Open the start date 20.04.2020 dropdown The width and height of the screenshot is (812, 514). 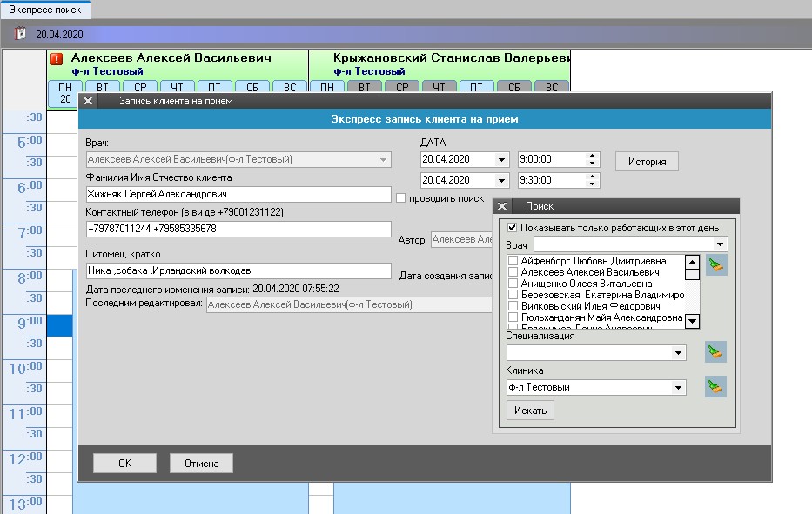click(x=501, y=160)
